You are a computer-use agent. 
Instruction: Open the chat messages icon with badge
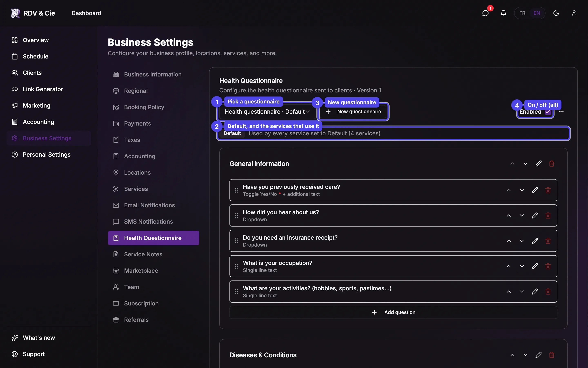pos(485,13)
